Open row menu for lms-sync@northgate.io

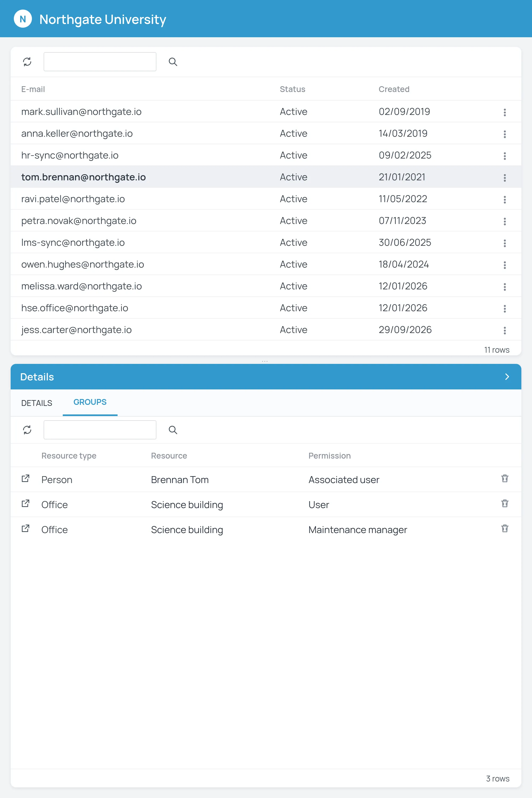[505, 243]
